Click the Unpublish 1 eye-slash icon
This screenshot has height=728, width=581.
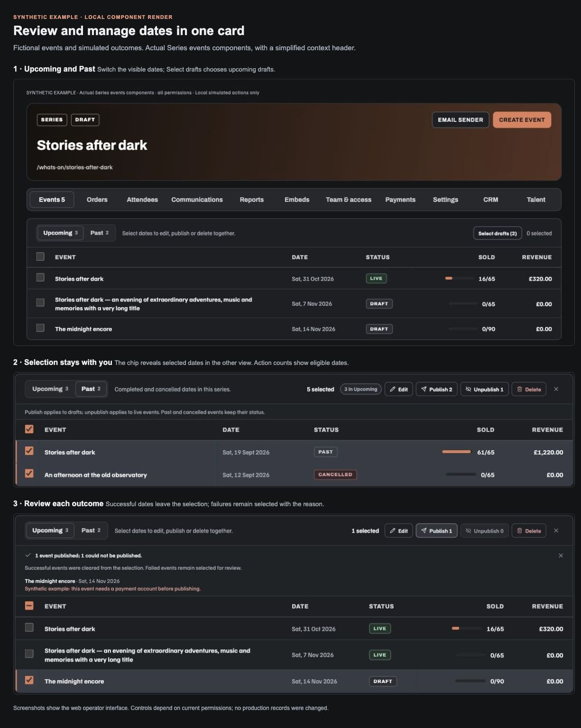469,389
